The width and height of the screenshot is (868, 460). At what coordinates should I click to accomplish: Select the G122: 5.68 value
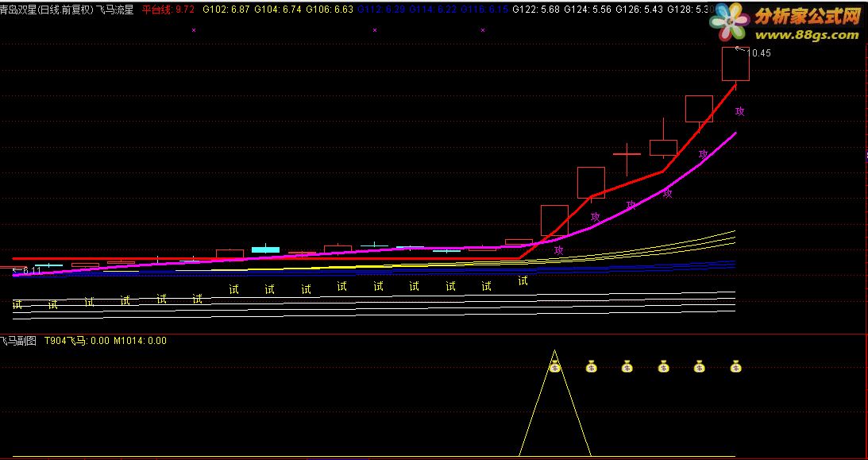536,10
